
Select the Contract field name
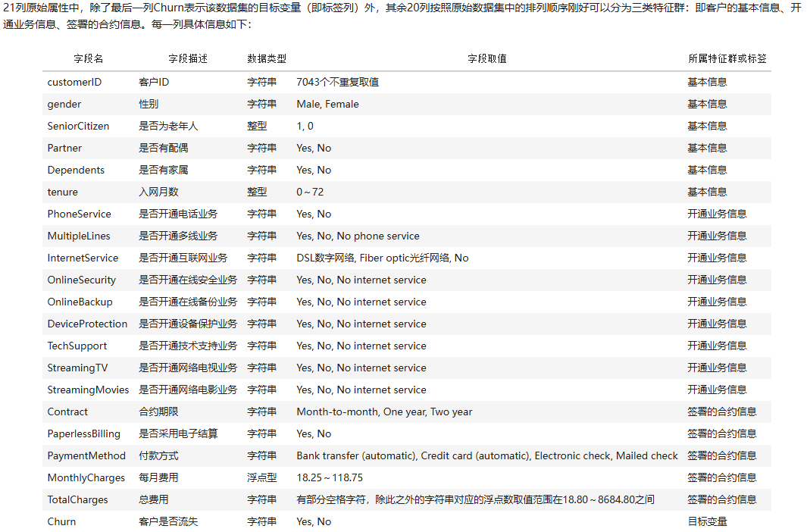point(67,412)
